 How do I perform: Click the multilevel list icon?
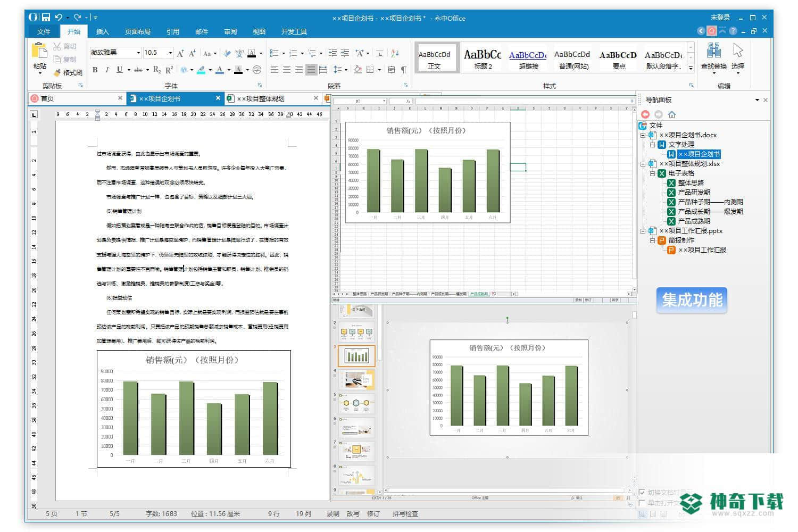pyautogui.click(x=312, y=53)
